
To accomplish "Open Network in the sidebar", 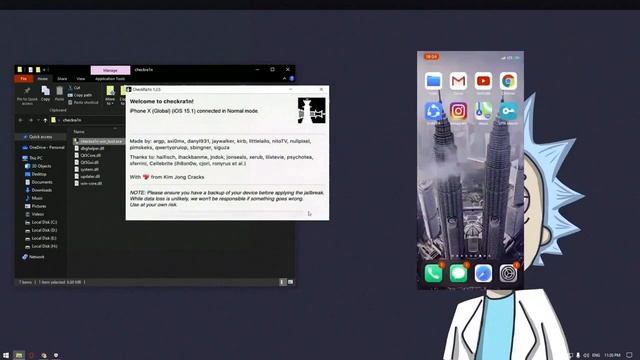I will tap(33, 257).
